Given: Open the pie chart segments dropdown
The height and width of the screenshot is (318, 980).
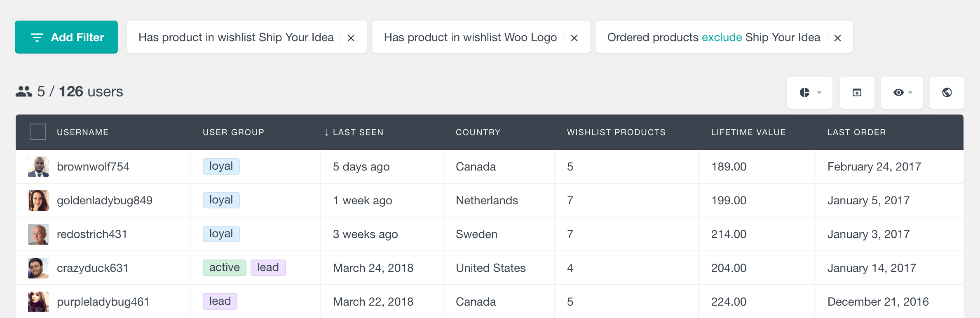Looking at the screenshot, I should point(810,93).
